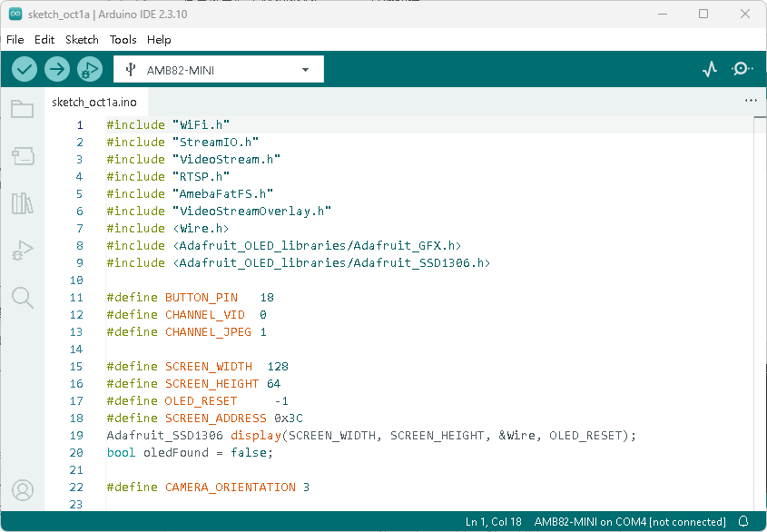Click the Upload arrow button
Image resolution: width=767 pixels, height=532 pixels.
pyautogui.click(x=57, y=69)
